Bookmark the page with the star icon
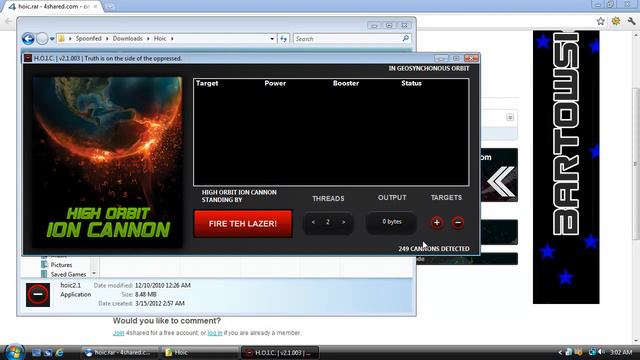This screenshot has height=360, width=640. tap(600, 21)
